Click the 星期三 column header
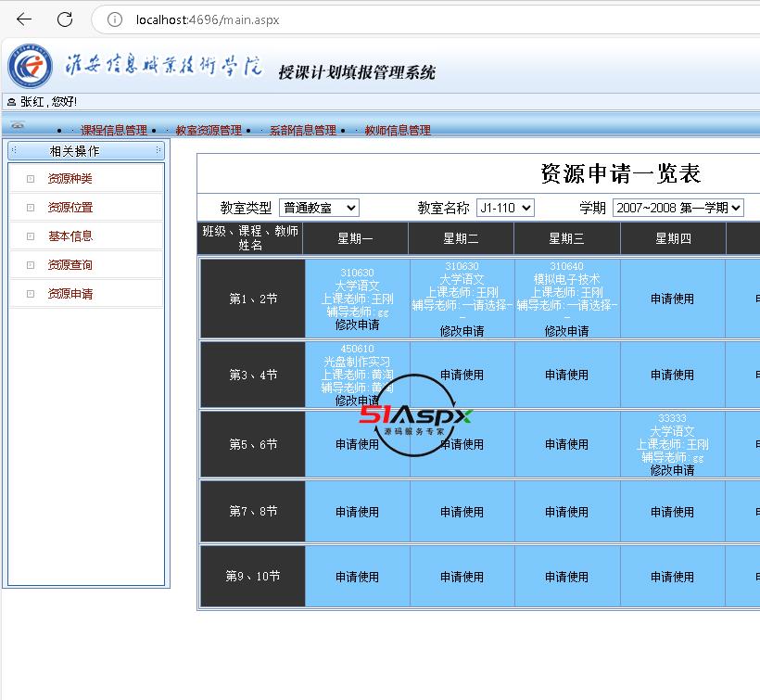The image size is (760, 700). (566, 238)
